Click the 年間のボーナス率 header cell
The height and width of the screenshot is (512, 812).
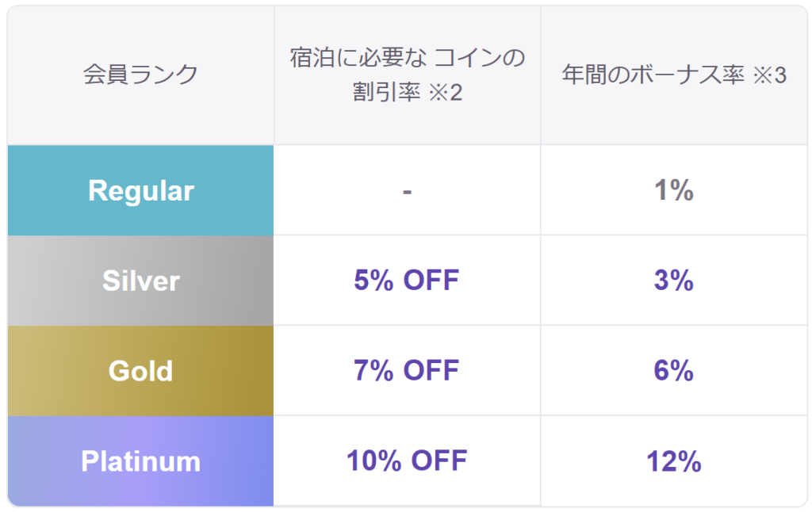(x=674, y=76)
